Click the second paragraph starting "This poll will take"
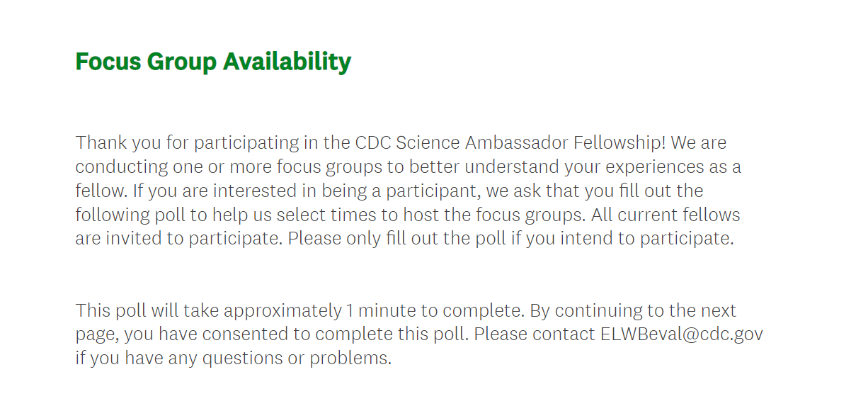 coord(418,334)
